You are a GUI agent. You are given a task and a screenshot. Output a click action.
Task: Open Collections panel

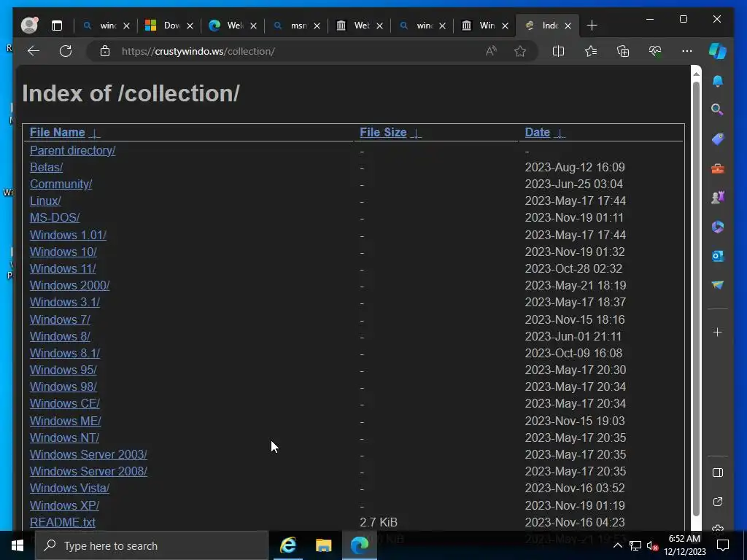(x=623, y=51)
